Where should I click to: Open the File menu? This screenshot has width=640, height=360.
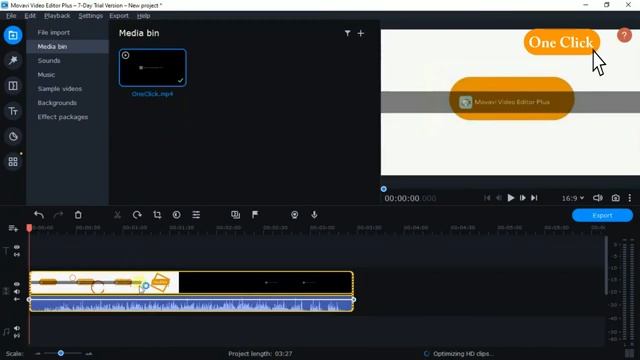point(11,16)
